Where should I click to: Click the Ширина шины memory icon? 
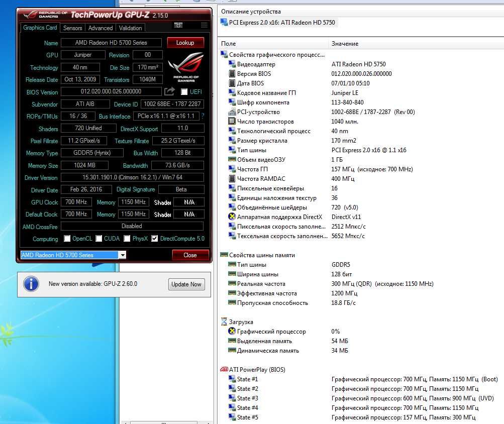pyautogui.click(x=232, y=274)
